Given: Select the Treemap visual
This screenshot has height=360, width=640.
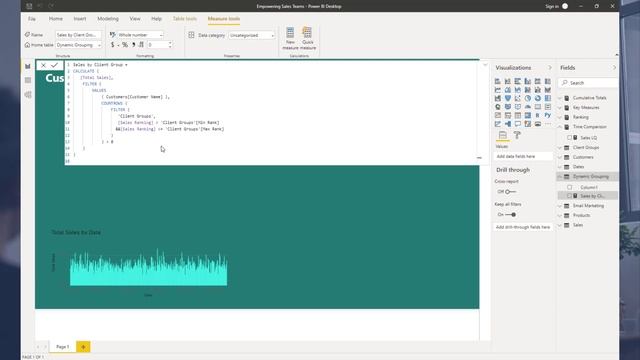Looking at the screenshot, I should (548, 98).
